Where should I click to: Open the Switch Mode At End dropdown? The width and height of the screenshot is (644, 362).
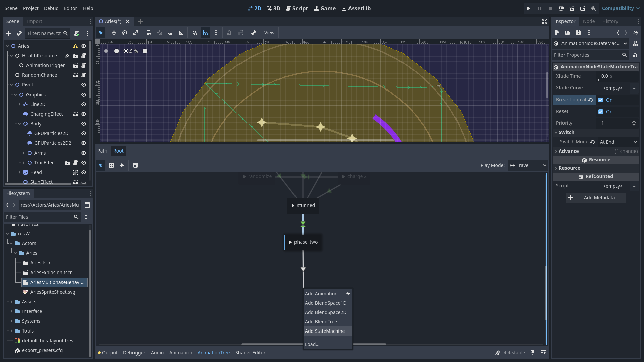coord(618,142)
